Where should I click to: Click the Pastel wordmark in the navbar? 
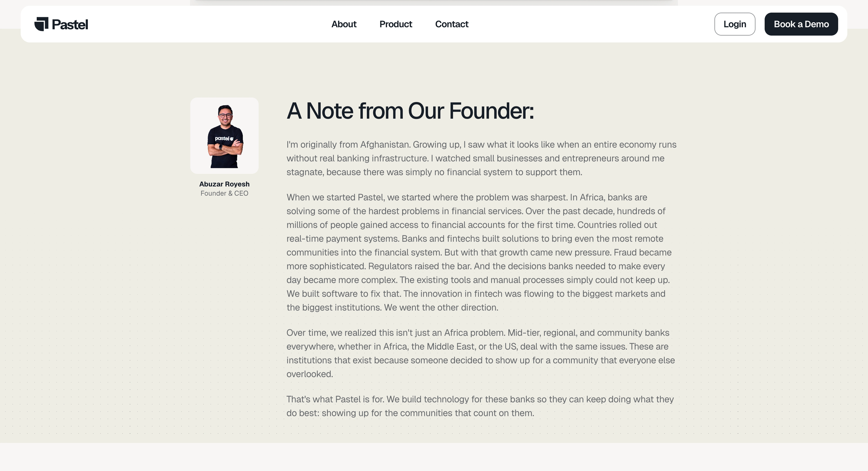70,24
